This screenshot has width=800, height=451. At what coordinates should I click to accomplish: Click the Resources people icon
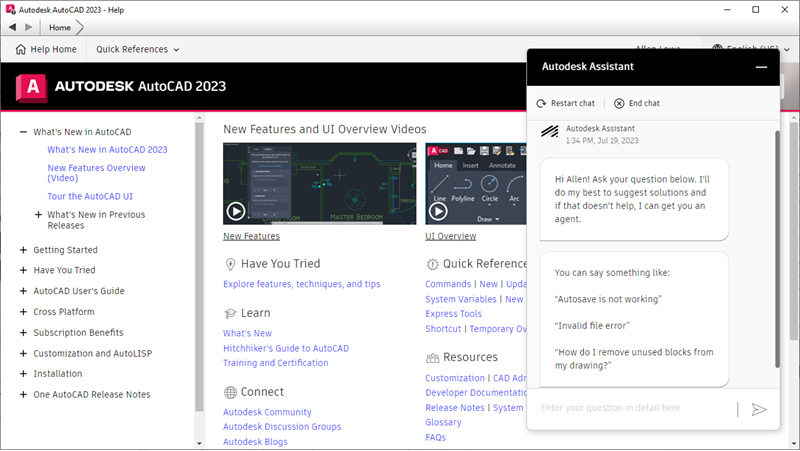pyautogui.click(x=432, y=358)
